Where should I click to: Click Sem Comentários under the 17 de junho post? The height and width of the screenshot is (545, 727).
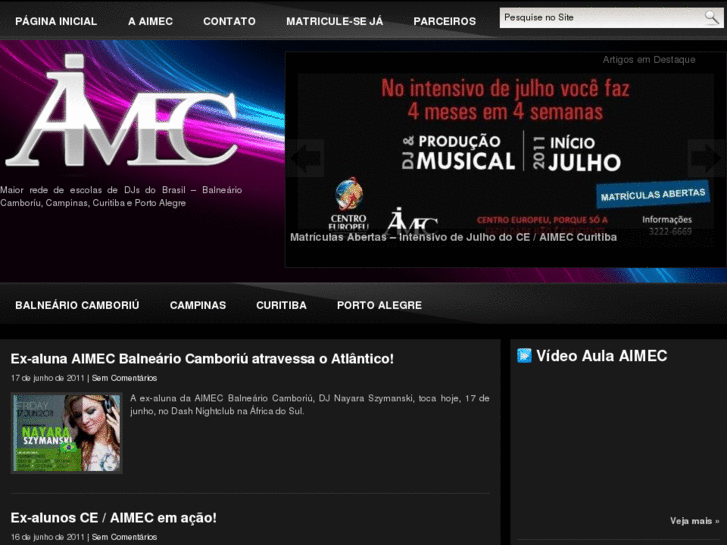pos(124,378)
